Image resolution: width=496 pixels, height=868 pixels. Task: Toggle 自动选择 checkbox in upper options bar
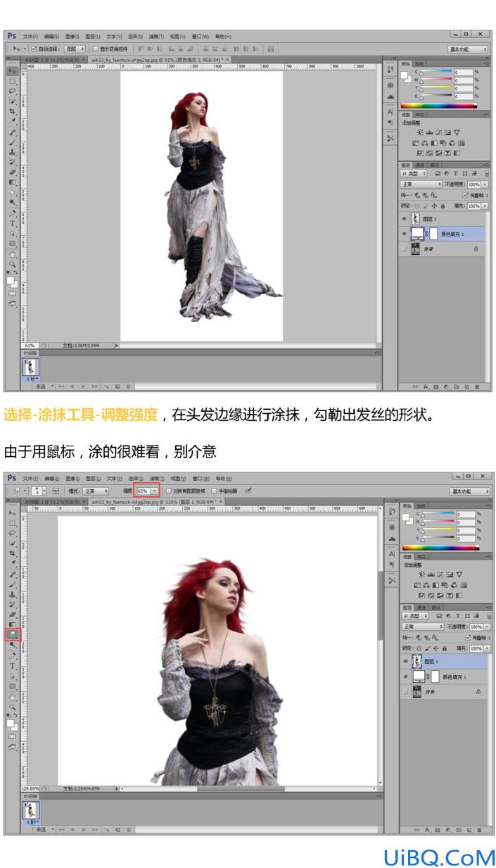(34, 48)
